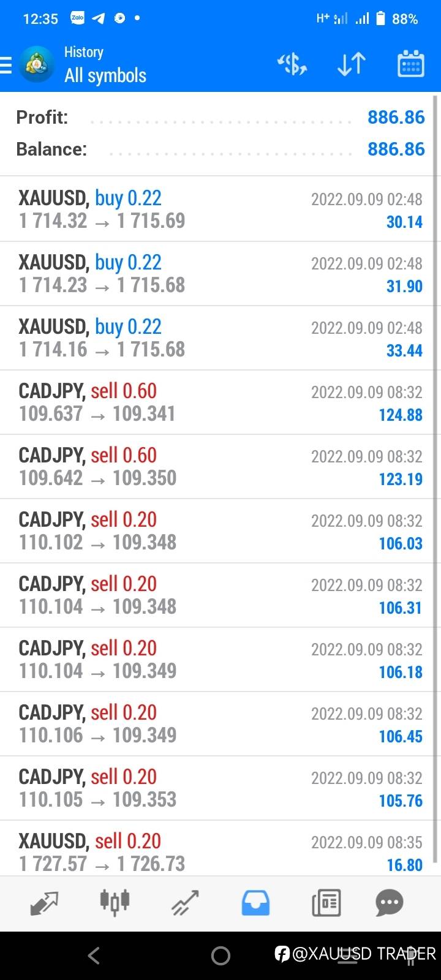The image size is (441, 980).
Task: Tap the history list scrollbar
Action: click(436, 478)
